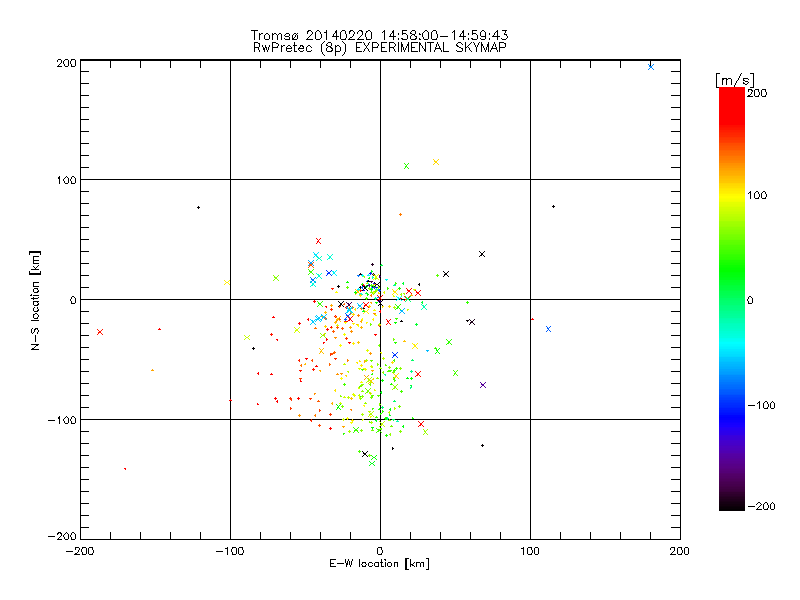The width and height of the screenshot is (800, 600).
Task: Click the blue X marker near east 110 km
Action: pyautogui.click(x=548, y=329)
